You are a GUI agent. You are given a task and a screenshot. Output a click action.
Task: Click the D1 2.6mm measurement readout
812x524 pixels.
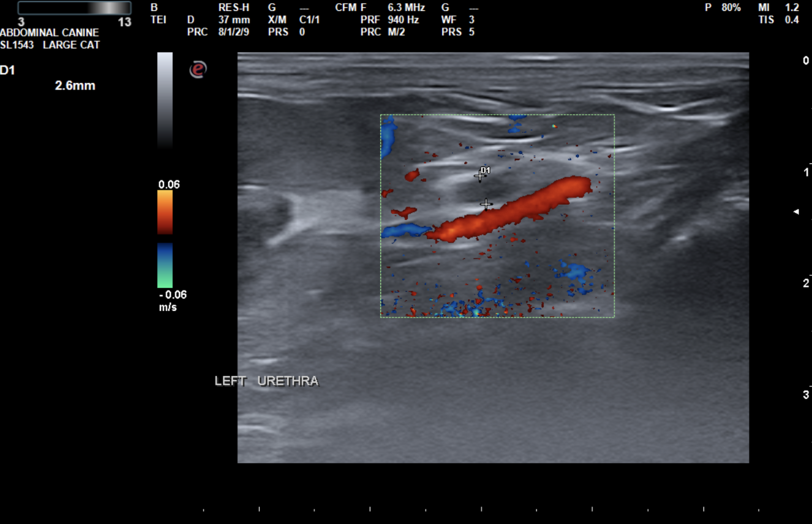pos(75,86)
